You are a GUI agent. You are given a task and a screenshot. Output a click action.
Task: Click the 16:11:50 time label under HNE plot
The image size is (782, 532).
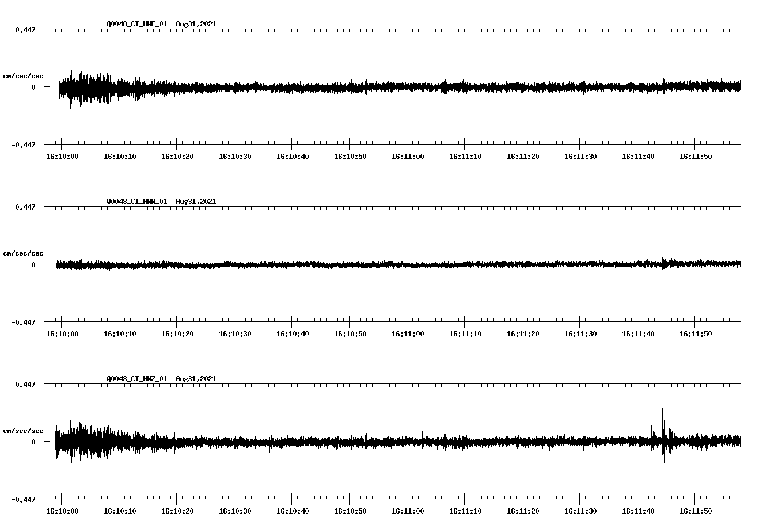696,157
